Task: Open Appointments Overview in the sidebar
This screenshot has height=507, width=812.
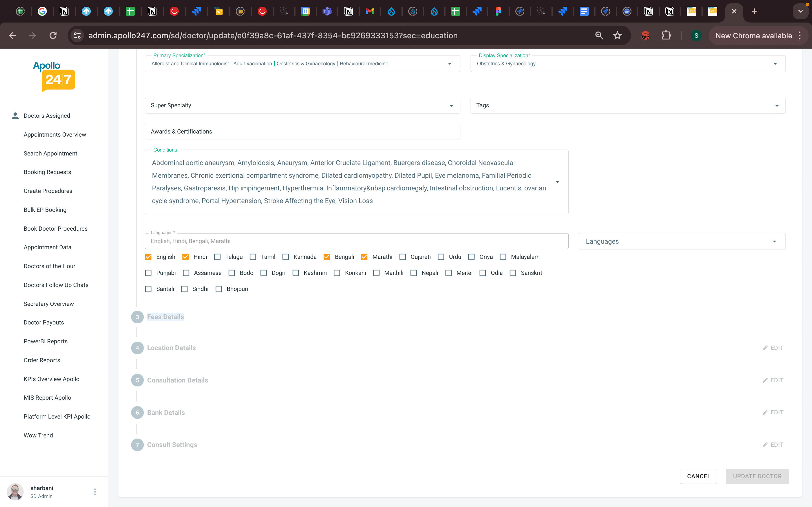Action: 55,134
